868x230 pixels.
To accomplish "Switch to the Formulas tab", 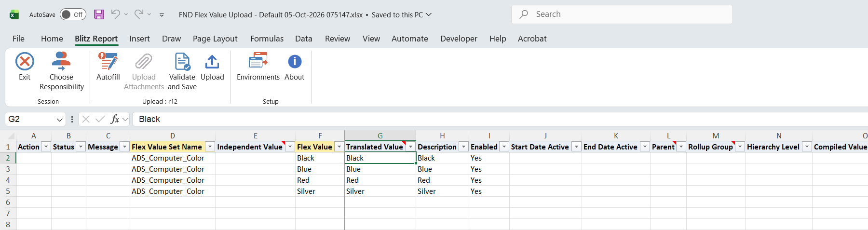I will 267,39.
